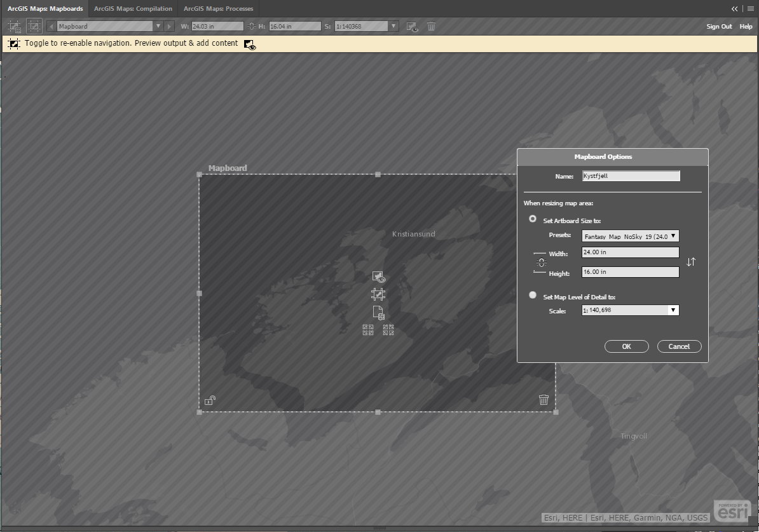Screen dimensions: 759x532
Task: Click the toolbar height field 16.04 in
Action: pos(295,26)
